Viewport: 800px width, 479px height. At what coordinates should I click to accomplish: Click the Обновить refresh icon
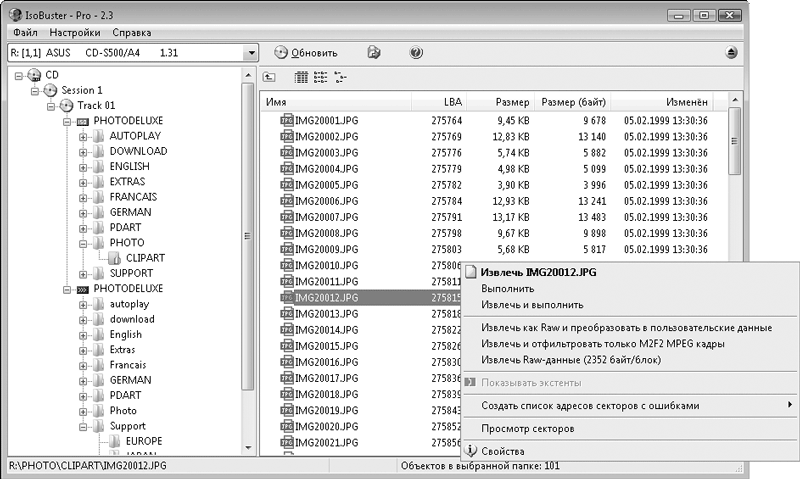281,53
